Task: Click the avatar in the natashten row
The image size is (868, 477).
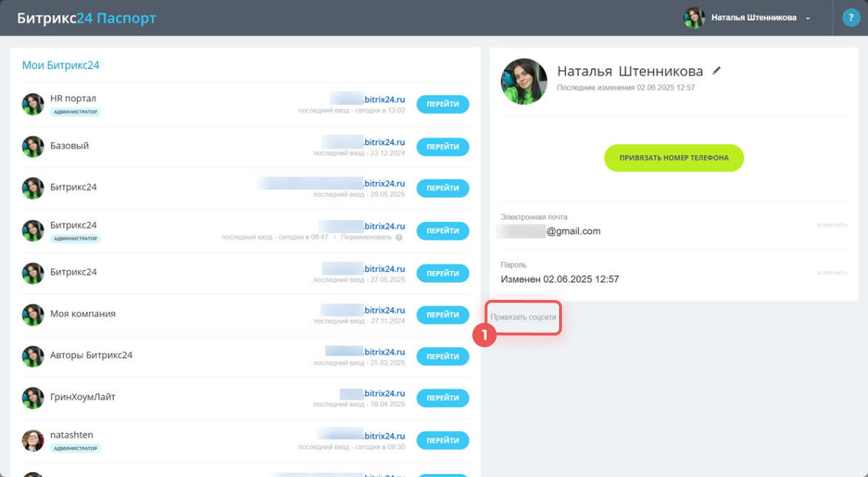Action: [33, 440]
